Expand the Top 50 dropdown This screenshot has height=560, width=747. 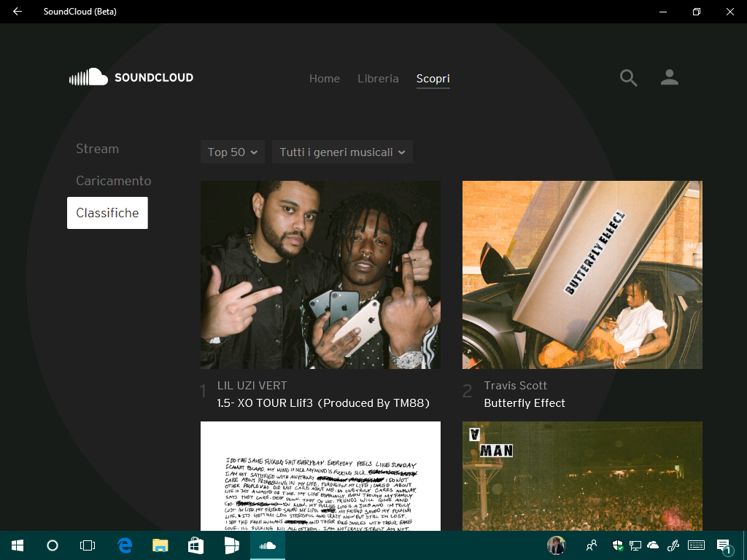233,152
